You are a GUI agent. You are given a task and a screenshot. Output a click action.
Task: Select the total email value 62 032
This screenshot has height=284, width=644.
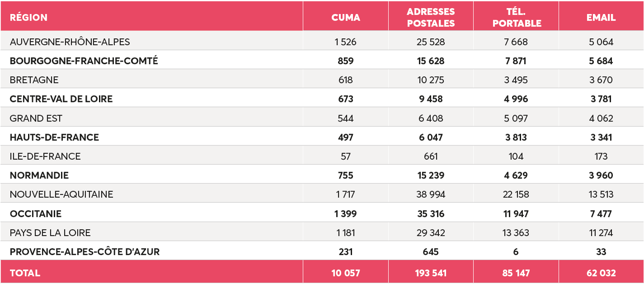coord(601,273)
